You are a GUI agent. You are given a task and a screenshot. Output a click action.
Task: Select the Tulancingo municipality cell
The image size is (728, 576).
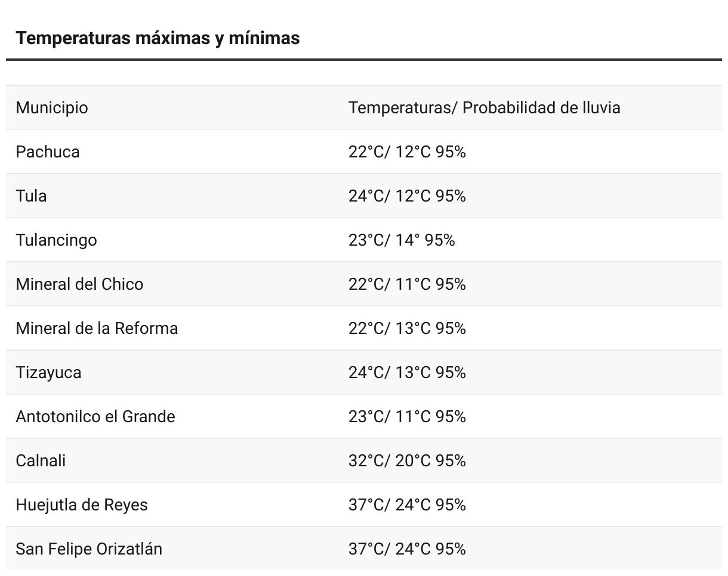click(56, 240)
